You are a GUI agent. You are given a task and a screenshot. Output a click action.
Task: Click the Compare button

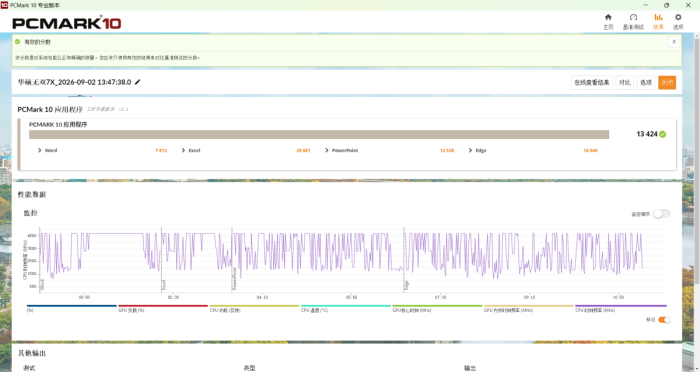(625, 82)
